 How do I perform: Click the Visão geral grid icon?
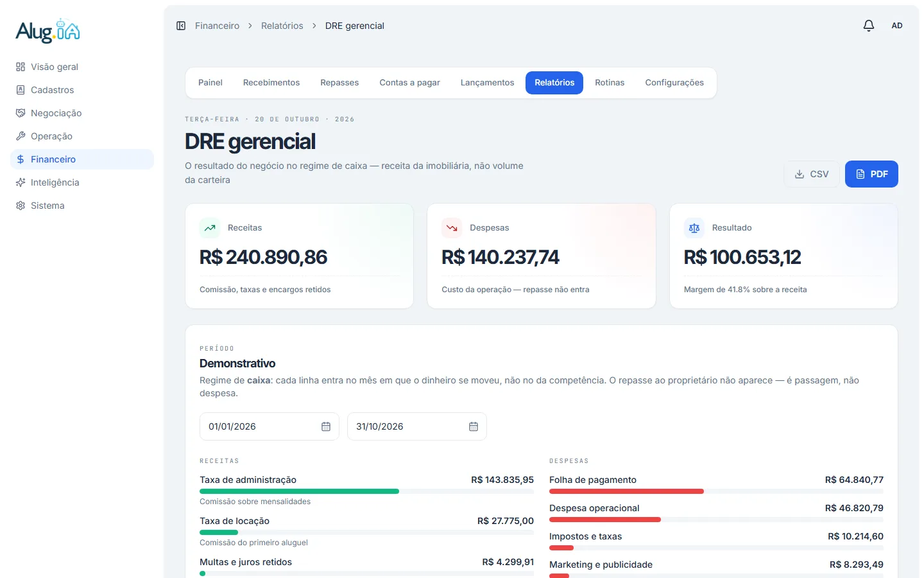[21, 67]
